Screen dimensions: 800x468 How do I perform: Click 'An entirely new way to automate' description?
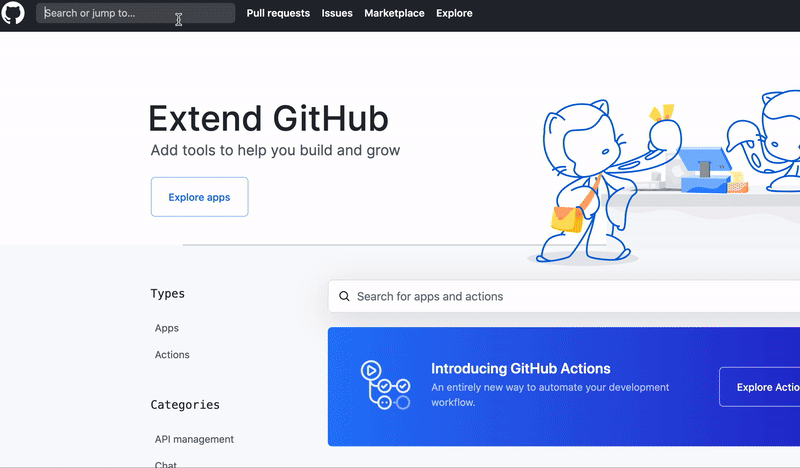coord(550,395)
